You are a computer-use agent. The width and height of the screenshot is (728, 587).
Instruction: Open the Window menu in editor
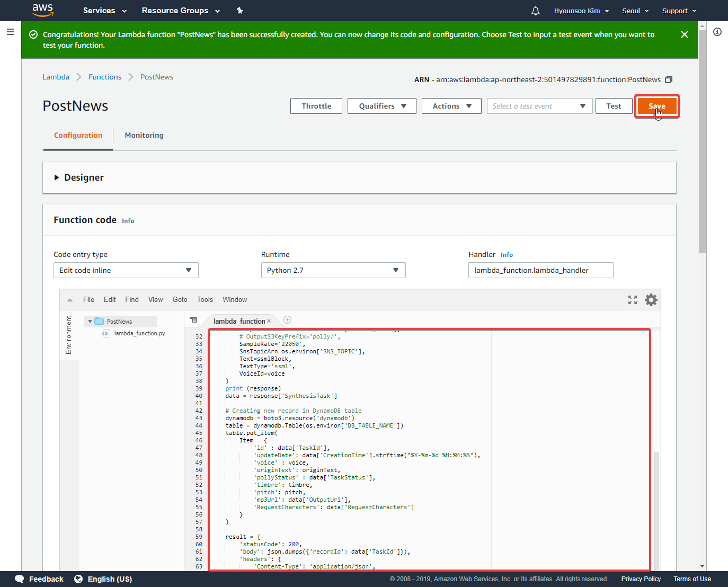pyautogui.click(x=235, y=299)
